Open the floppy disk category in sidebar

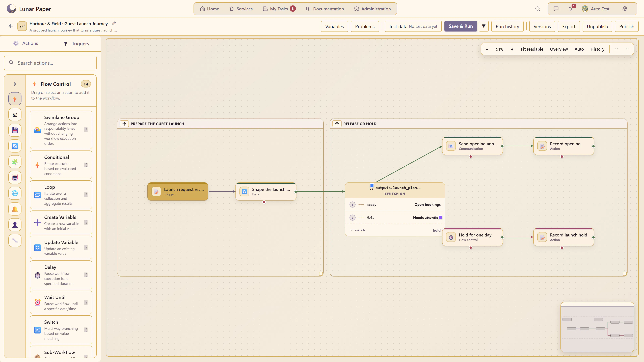[x=15, y=130]
